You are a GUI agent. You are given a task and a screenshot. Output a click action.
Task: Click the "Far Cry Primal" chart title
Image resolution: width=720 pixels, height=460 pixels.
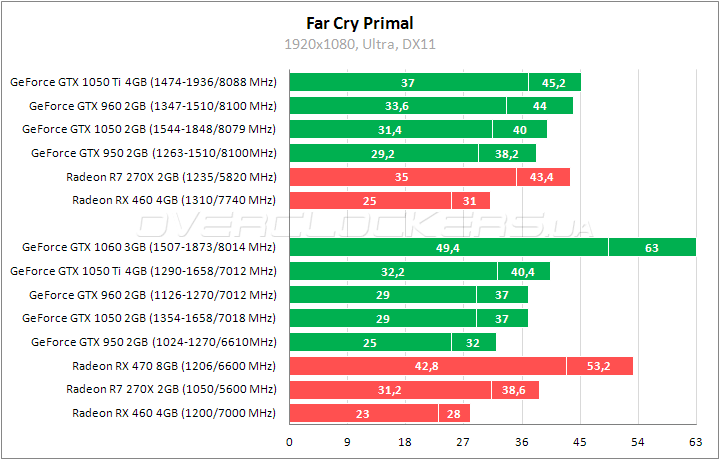tap(360, 23)
